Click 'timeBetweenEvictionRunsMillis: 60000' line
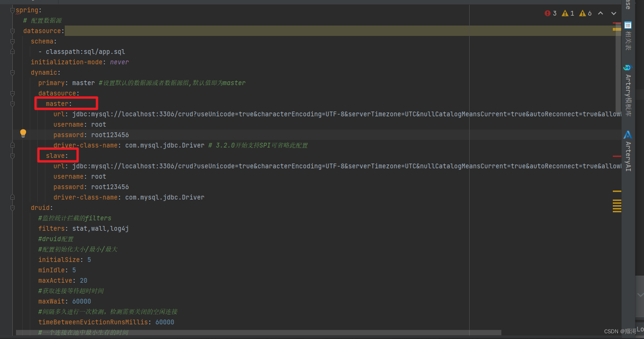The height and width of the screenshot is (339, 644). click(x=106, y=322)
